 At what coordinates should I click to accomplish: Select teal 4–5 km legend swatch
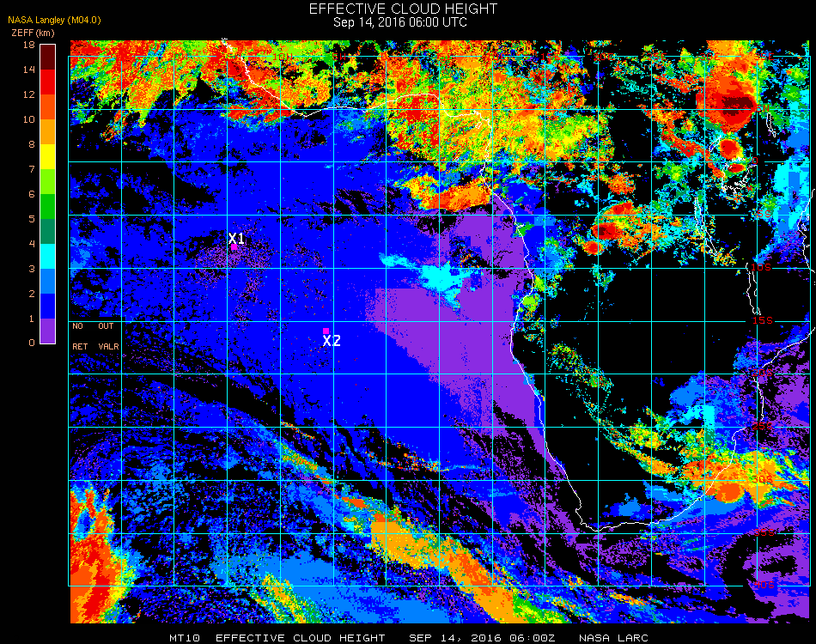point(47,232)
